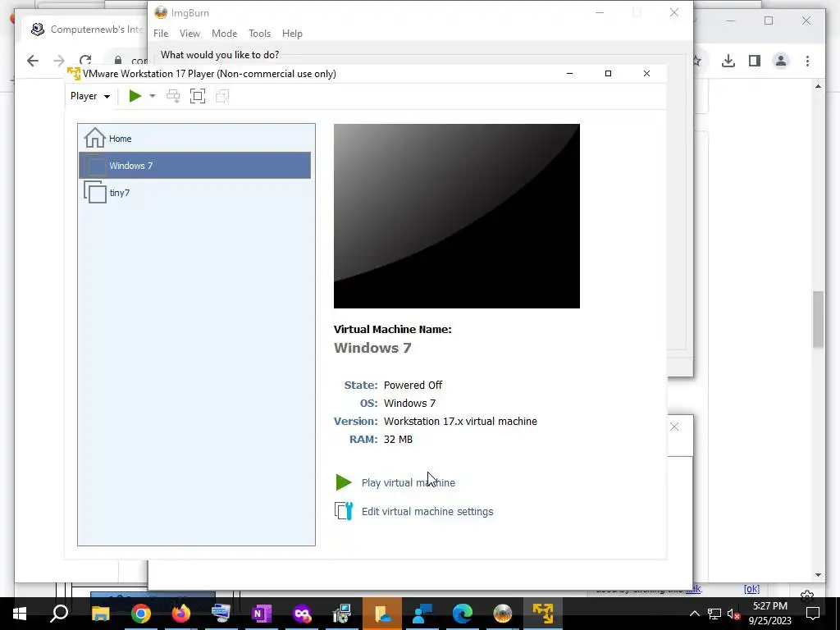Click the scrollbar down arrow in browser
Viewport: 840px width, 630px height.
tap(818, 575)
